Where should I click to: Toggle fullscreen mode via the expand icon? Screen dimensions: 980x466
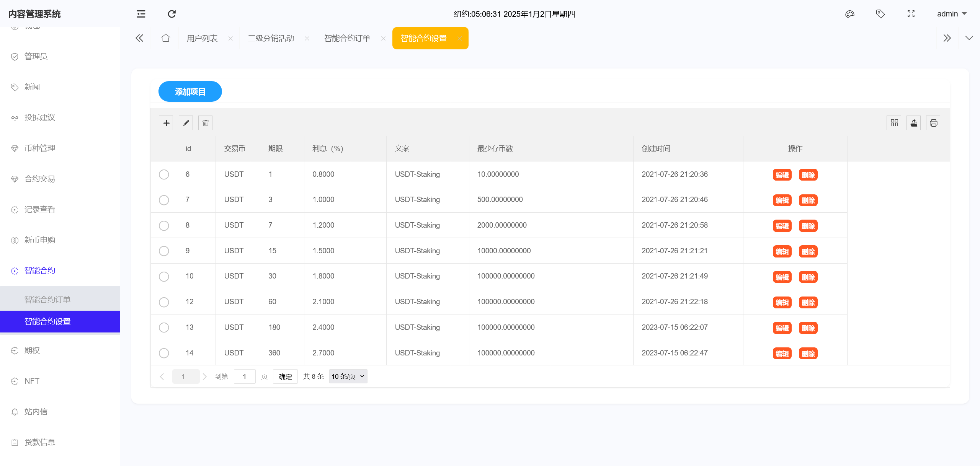911,14
